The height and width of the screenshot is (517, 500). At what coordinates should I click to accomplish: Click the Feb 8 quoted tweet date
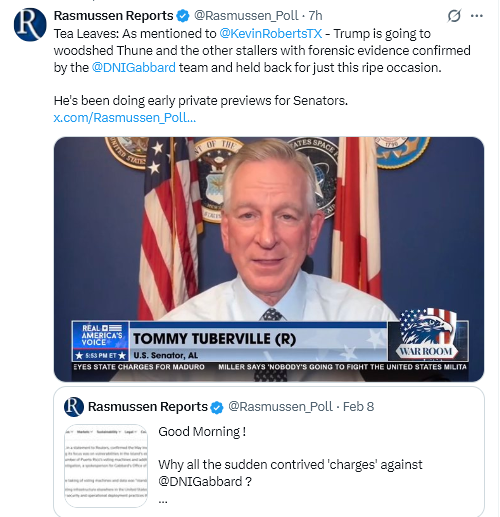358,407
